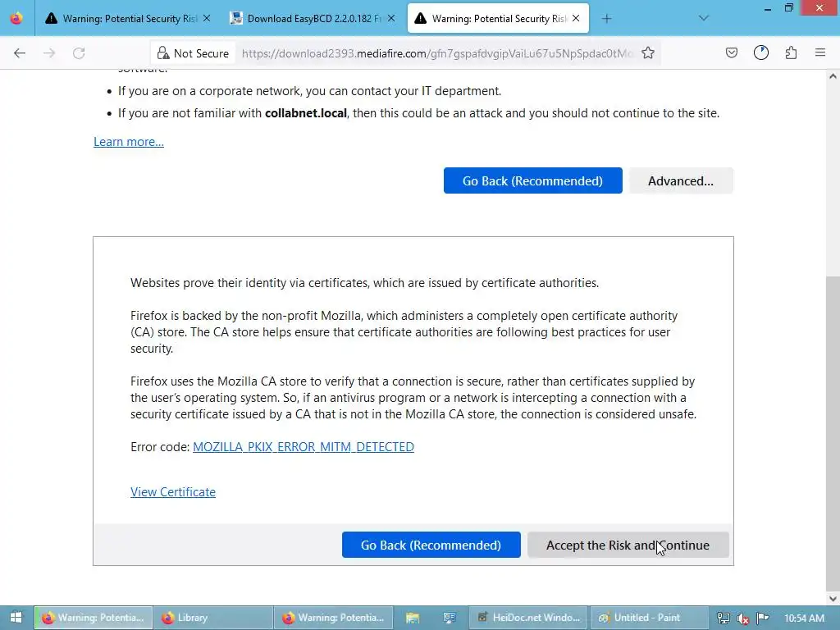Click the scrollbar down arrow
This screenshot has width=840, height=630.
pos(833,599)
